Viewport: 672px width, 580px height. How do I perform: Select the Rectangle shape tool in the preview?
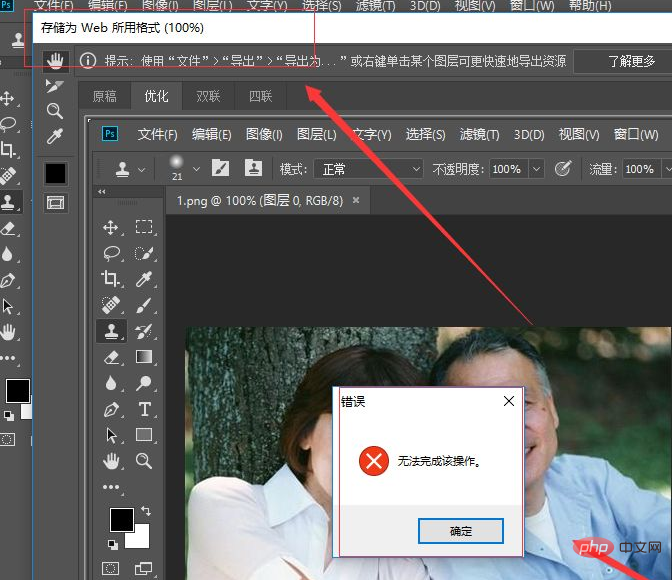tap(144, 435)
